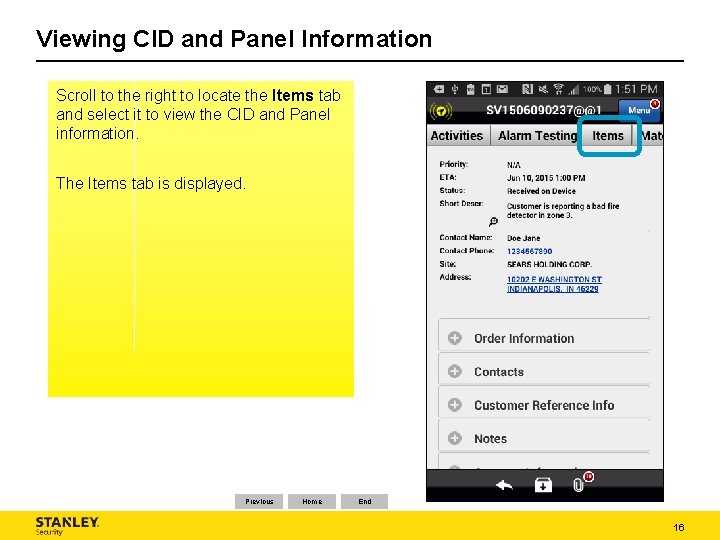Click the ETA value Jun 10, 2015
720x540 pixels.
(546, 178)
